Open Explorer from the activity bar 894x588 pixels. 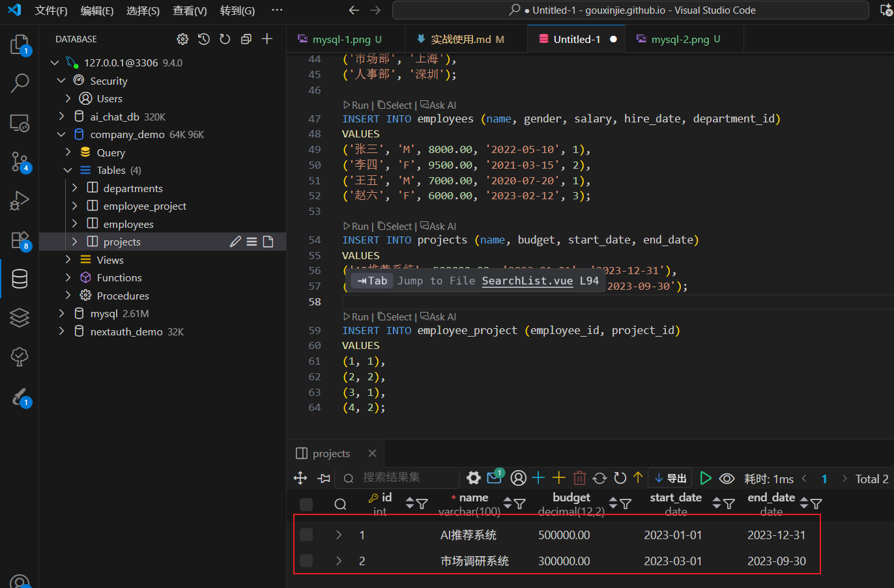[20, 45]
